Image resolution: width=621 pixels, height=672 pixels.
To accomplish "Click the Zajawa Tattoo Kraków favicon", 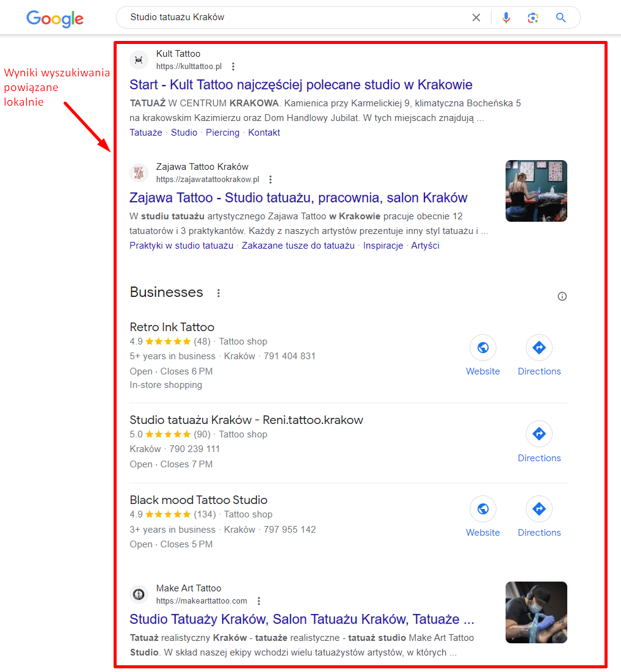I will pos(139,173).
